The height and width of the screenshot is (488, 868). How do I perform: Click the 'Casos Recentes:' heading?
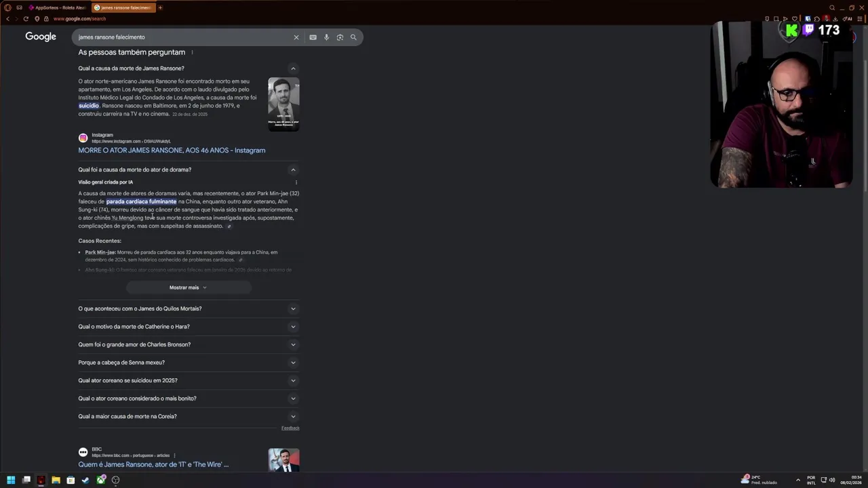coord(100,241)
